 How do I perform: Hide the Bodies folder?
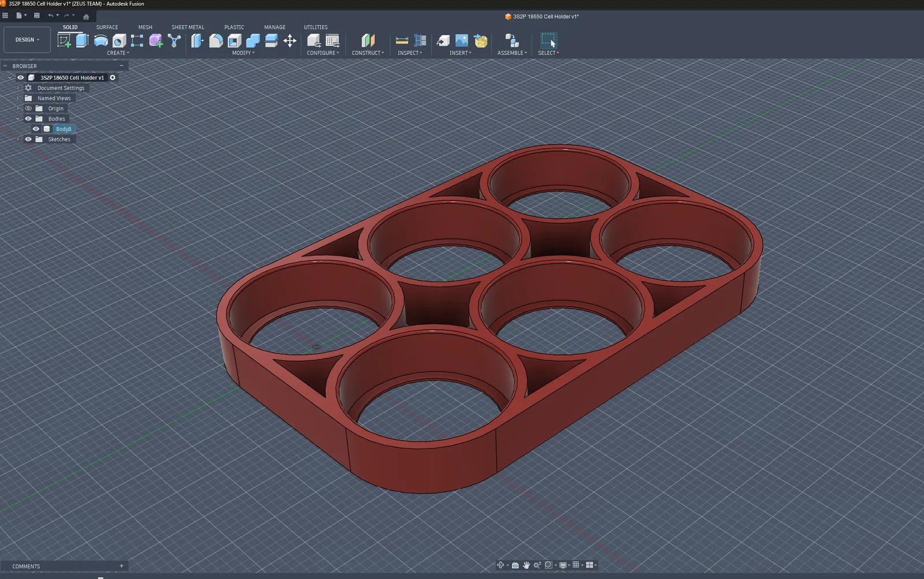click(x=28, y=119)
